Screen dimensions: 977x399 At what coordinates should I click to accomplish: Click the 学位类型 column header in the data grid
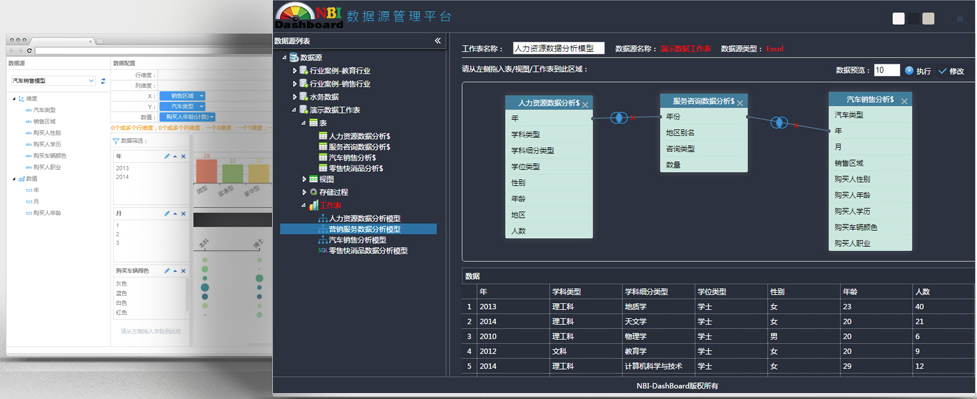point(731,291)
